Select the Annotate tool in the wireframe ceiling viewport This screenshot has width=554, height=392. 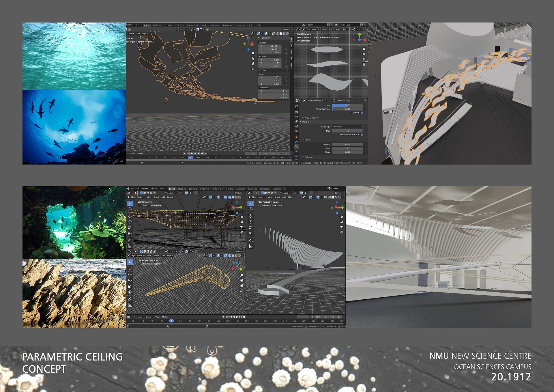[130, 240]
